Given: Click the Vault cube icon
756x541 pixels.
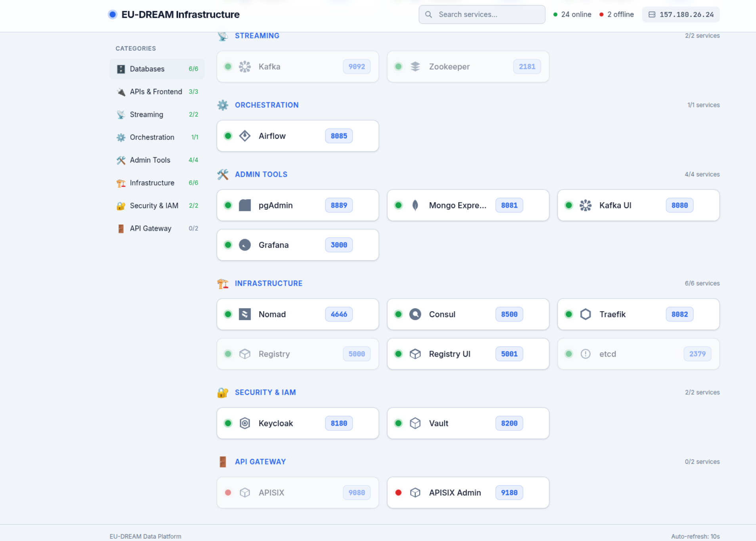Looking at the screenshot, I should tap(415, 423).
